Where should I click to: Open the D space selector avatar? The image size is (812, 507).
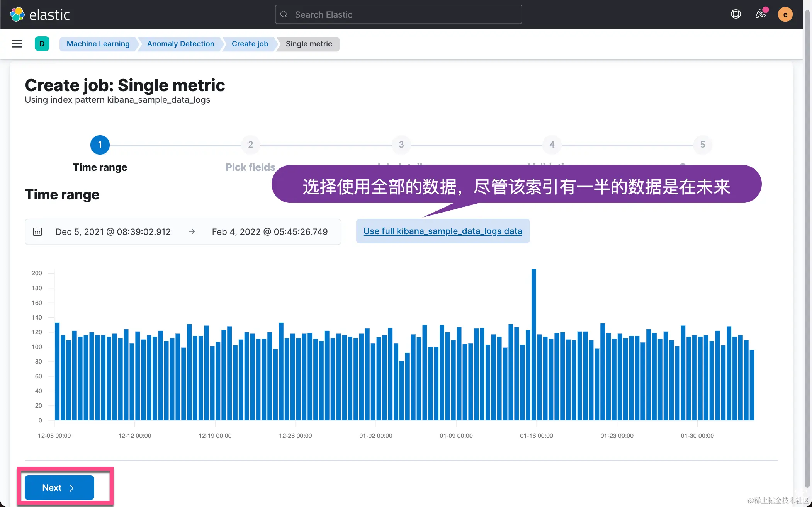pos(42,44)
